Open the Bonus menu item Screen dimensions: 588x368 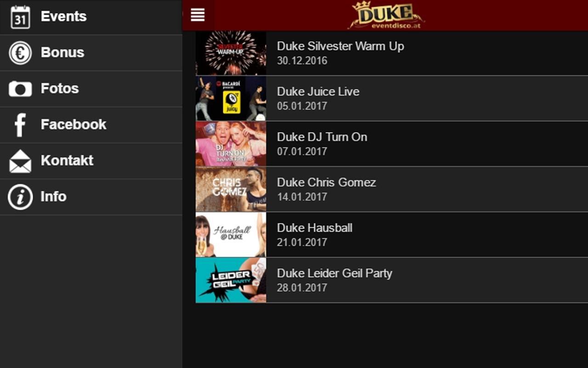tap(91, 53)
